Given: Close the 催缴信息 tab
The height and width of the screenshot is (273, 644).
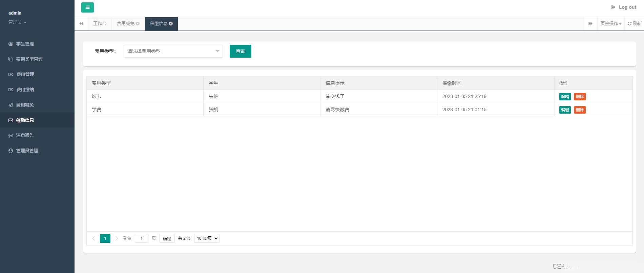Looking at the screenshot, I should [x=171, y=23].
